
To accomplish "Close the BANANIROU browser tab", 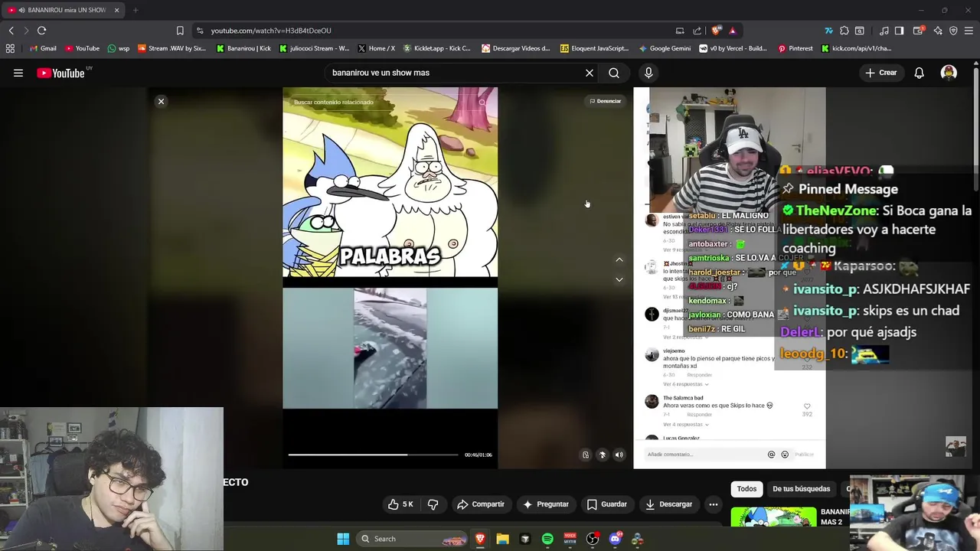I will click(117, 10).
